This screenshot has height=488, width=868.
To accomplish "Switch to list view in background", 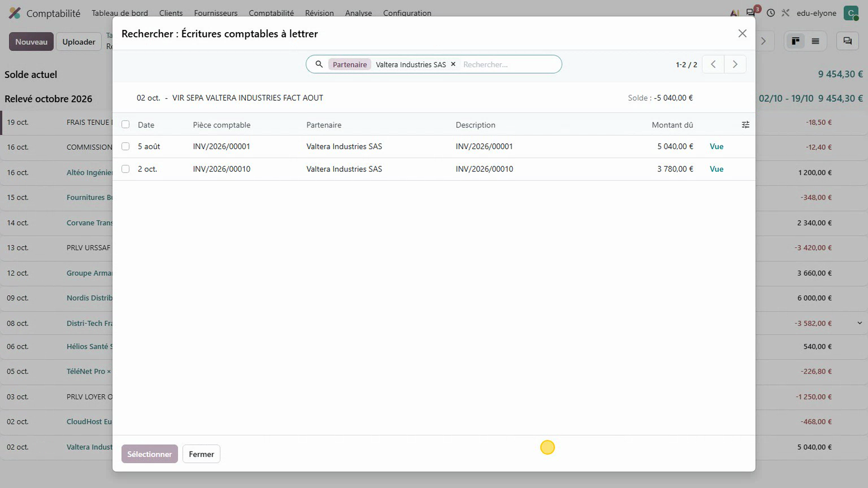I will point(816,41).
